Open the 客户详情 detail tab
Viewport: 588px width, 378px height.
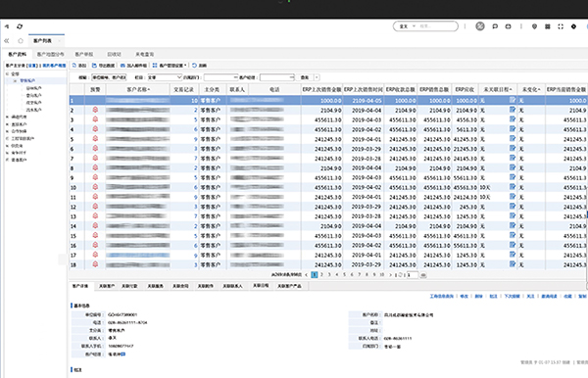[x=80, y=286]
